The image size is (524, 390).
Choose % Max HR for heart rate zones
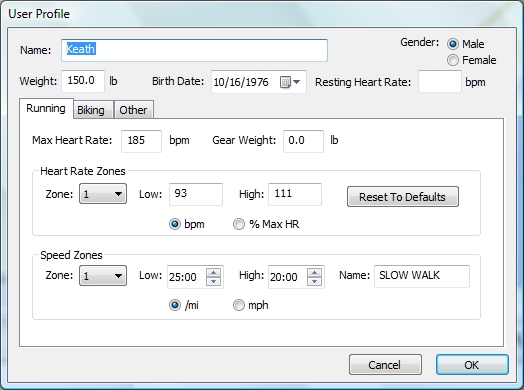coord(238,224)
